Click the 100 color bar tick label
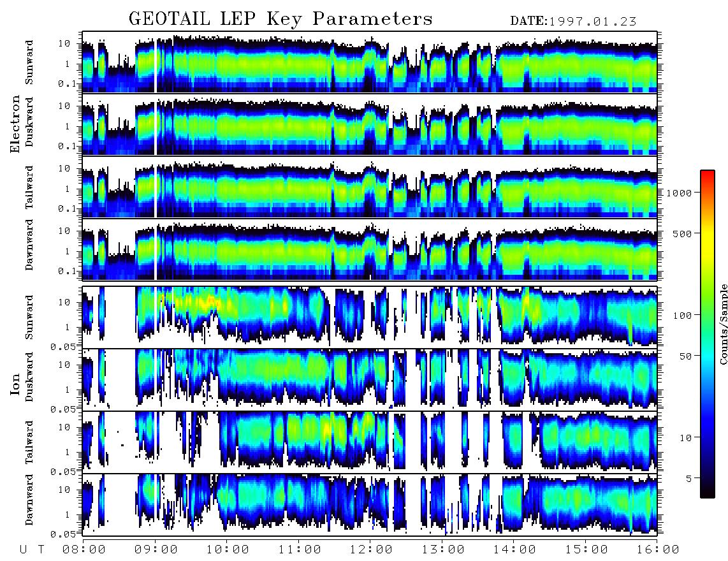The height and width of the screenshot is (561, 728). click(x=682, y=316)
